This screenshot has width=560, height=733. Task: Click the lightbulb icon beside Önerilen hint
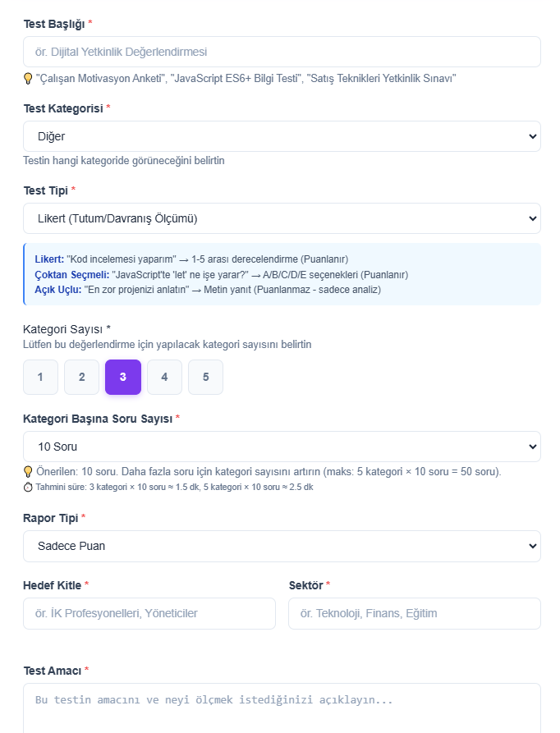coord(28,472)
